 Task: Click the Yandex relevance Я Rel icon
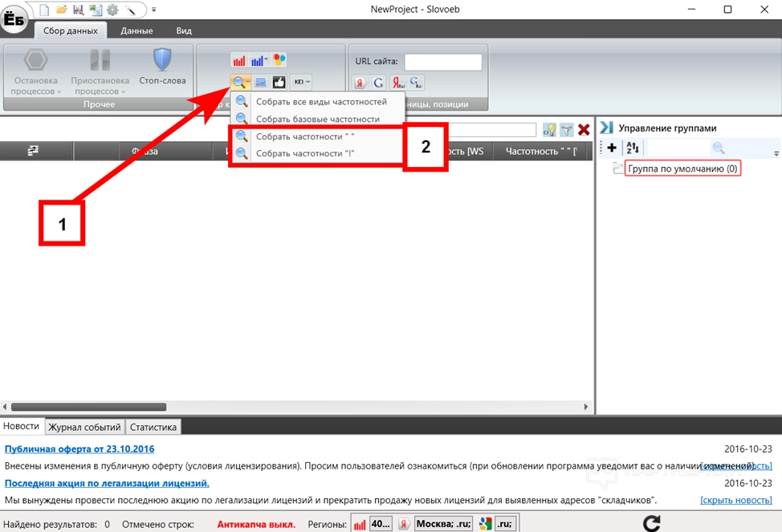[x=397, y=83]
